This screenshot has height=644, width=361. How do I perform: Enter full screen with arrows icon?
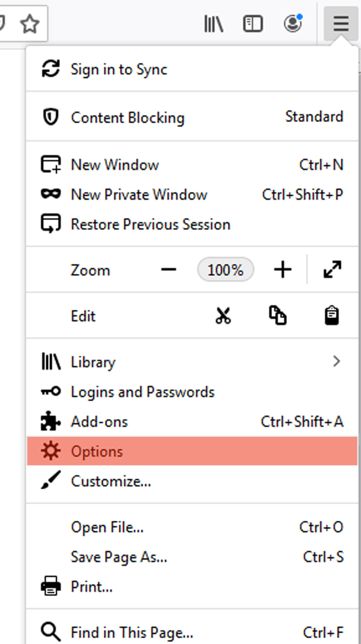click(332, 270)
